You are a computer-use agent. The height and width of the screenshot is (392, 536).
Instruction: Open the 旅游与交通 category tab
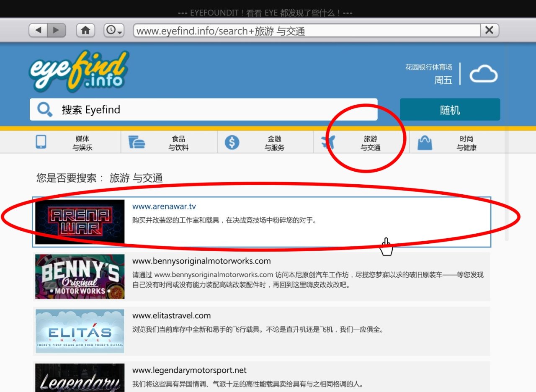click(361, 143)
